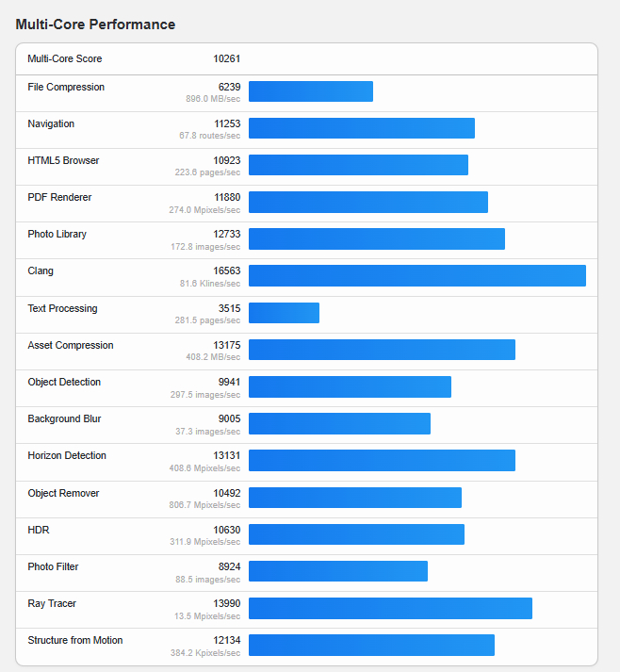Viewport: 620px width, 672px height.
Task: Select the Multi-Core Score value 10261
Action: (226, 58)
